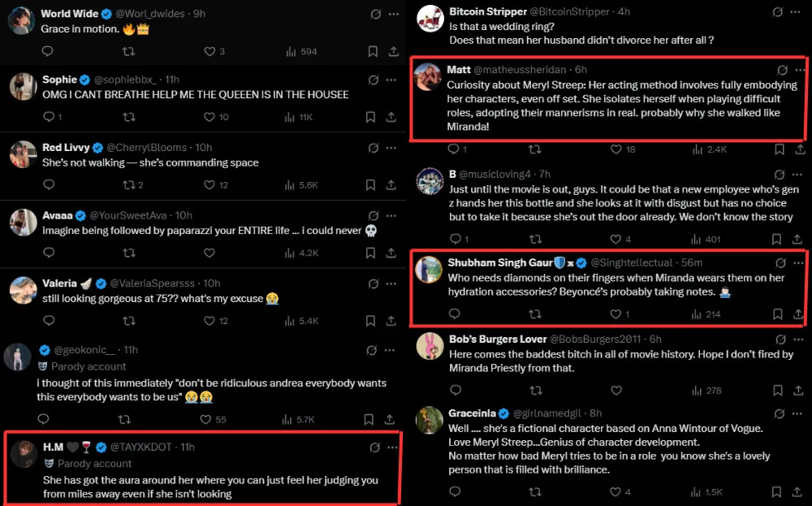The width and height of the screenshot is (812, 506).
Task: Share Shubham Singh Gaur's tweet
Action: (x=798, y=314)
